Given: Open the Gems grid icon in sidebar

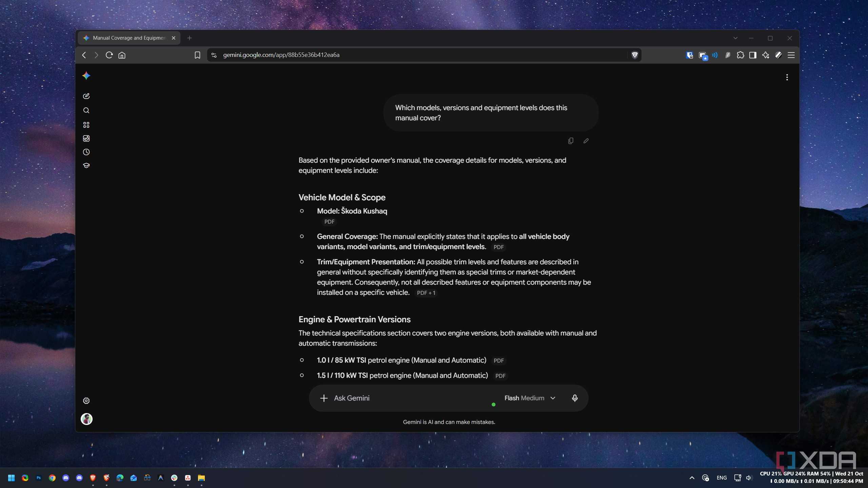Looking at the screenshot, I should [x=86, y=125].
